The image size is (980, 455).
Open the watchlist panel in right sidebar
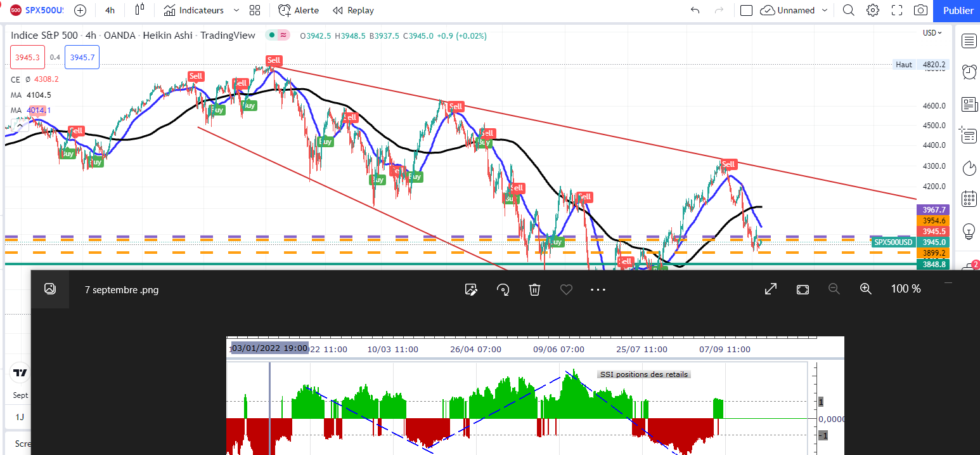point(969,41)
